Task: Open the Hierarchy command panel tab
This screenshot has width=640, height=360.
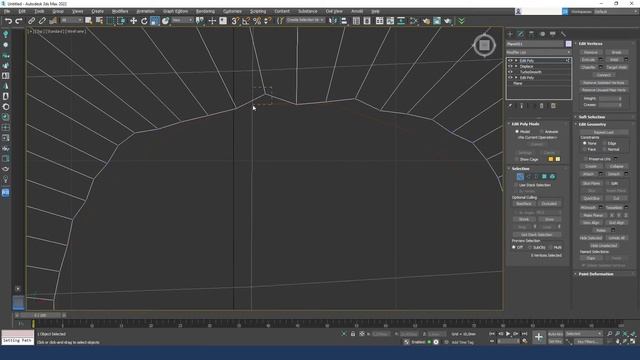Action: click(x=531, y=34)
